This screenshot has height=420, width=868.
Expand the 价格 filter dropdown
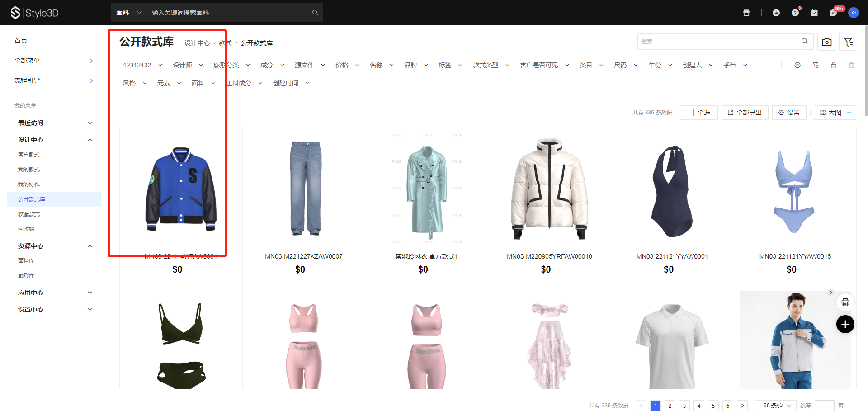click(x=347, y=65)
